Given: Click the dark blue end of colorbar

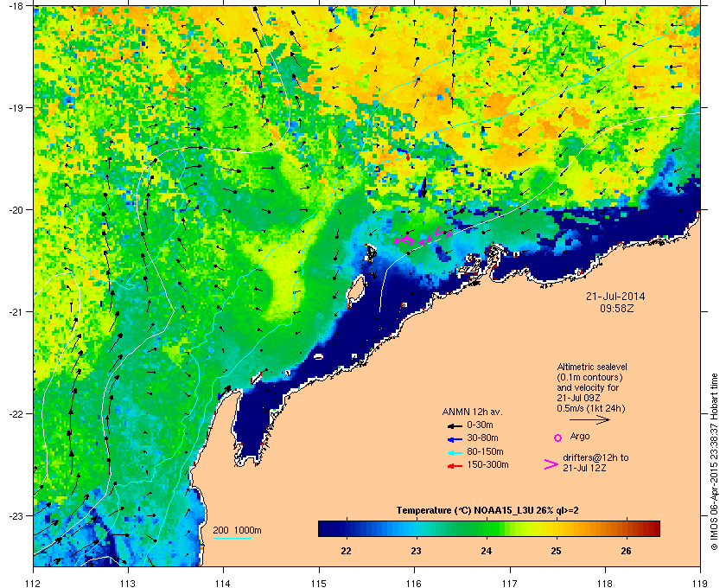Looking at the screenshot, I should click(x=327, y=528).
